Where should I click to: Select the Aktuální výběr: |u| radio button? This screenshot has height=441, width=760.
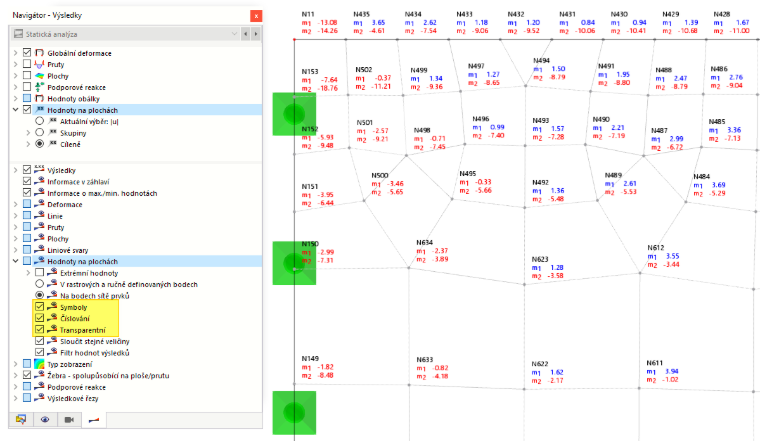40,121
